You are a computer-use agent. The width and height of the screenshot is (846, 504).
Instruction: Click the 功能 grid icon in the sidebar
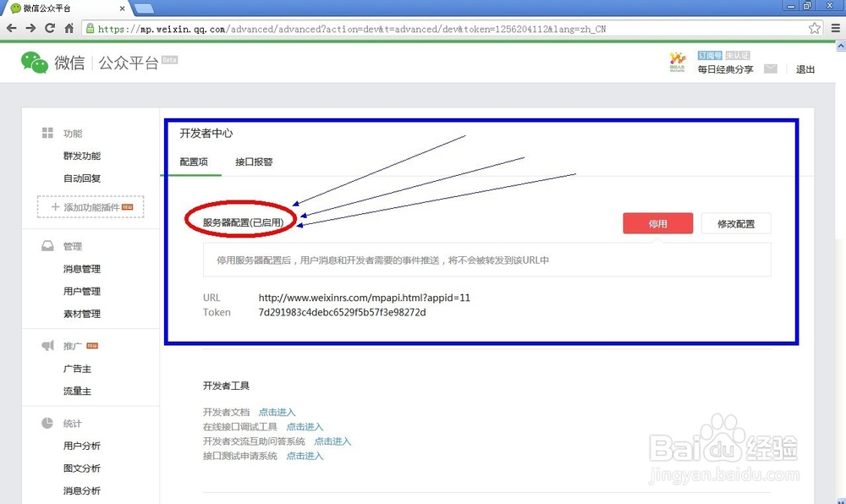[47, 133]
